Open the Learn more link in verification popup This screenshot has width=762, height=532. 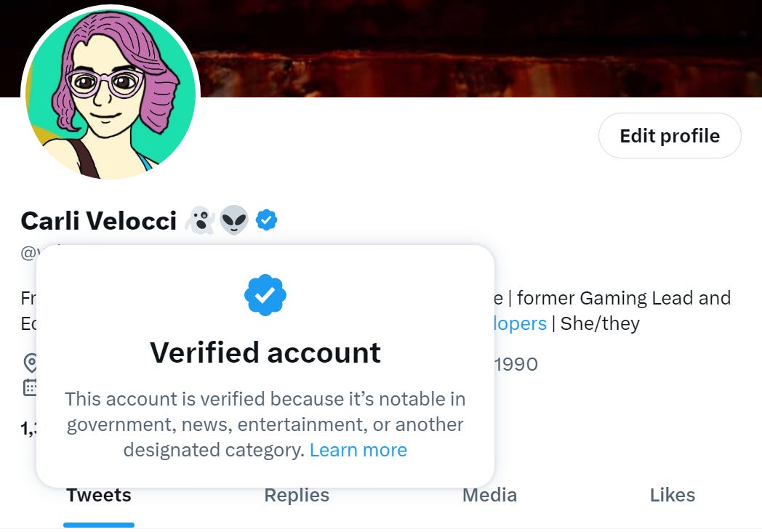(x=358, y=450)
